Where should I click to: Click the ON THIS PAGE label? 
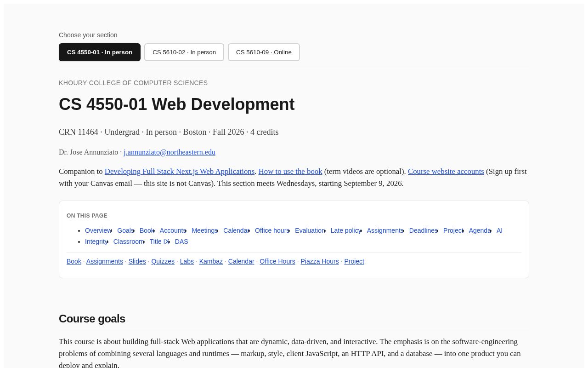click(87, 216)
